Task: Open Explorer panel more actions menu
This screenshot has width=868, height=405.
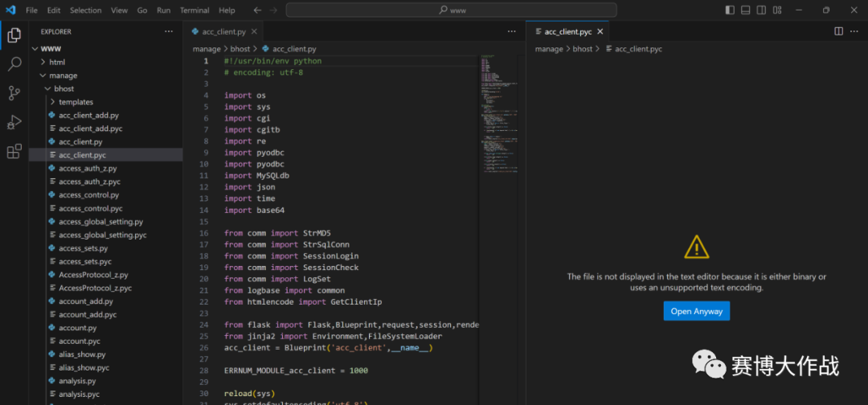Action: [x=169, y=31]
